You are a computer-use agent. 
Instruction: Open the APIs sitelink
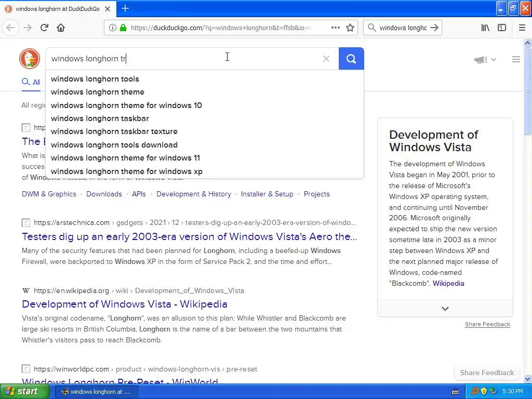pyautogui.click(x=139, y=194)
